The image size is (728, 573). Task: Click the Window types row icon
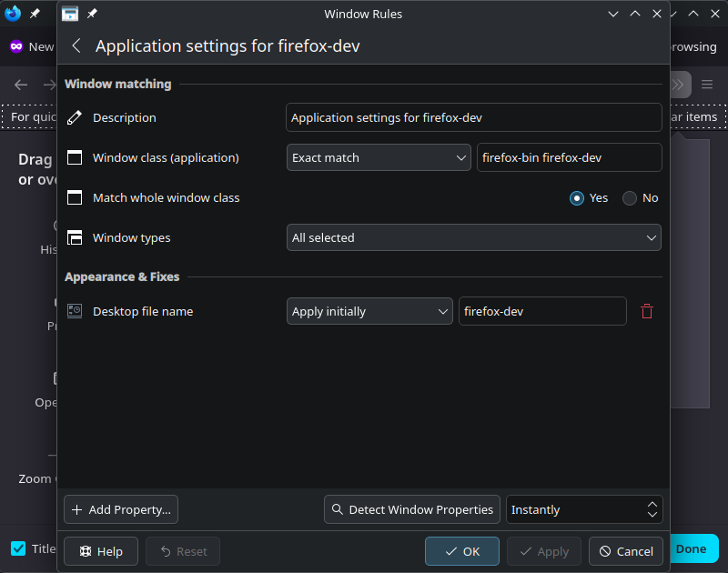click(x=75, y=237)
